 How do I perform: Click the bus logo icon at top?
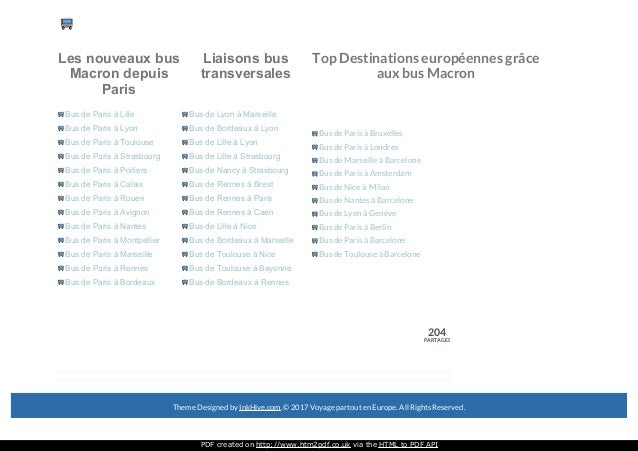(67, 24)
